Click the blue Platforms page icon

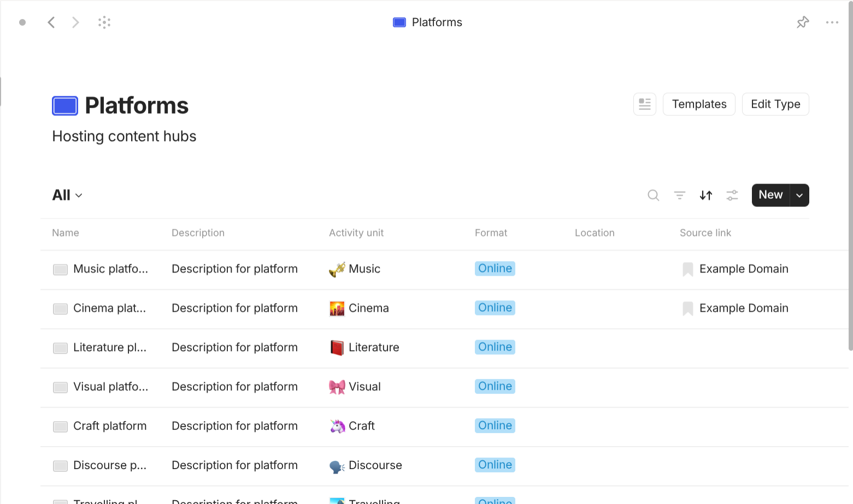click(65, 105)
